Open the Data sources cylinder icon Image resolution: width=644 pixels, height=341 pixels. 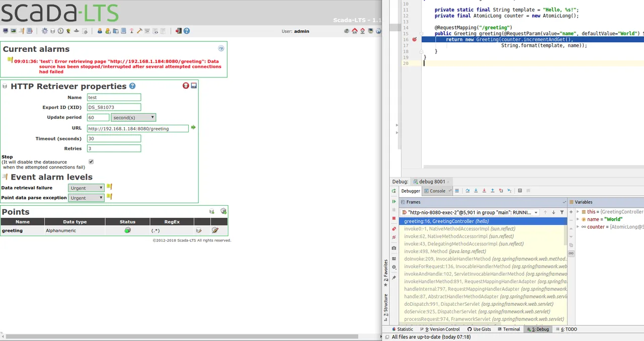click(x=53, y=31)
